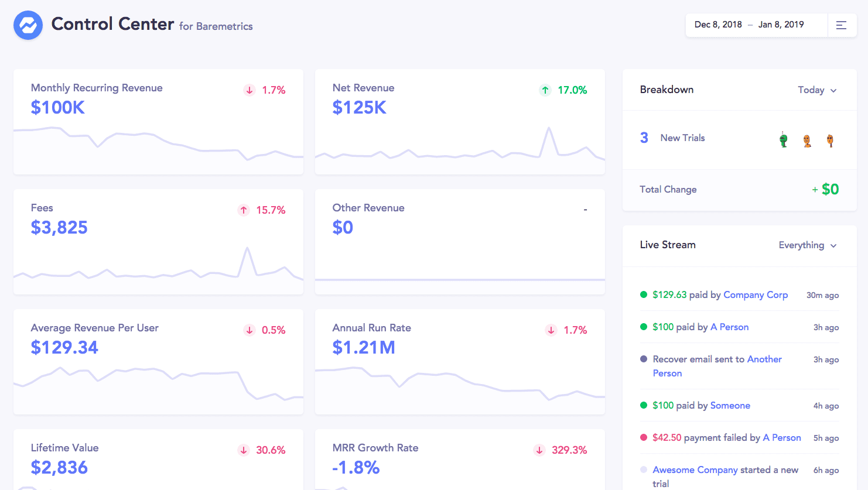Click the last avatar in New Trials

pos(830,141)
